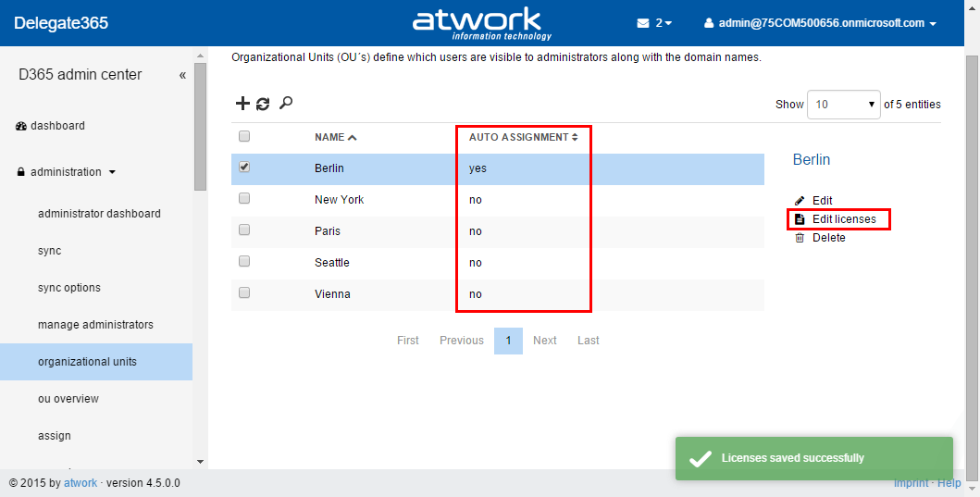The width and height of the screenshot is (980, 497).
Task: Open search with the magnifier icon
Action: point(286,103)
